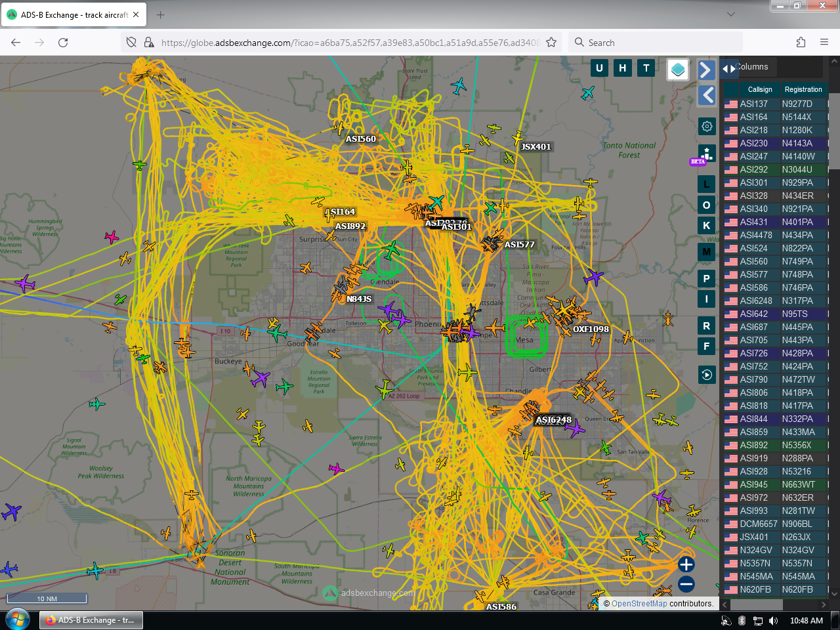This screenshot has width=840, height=630.
Task: Open a new browser tab
Action: click(x=161, y=14)
